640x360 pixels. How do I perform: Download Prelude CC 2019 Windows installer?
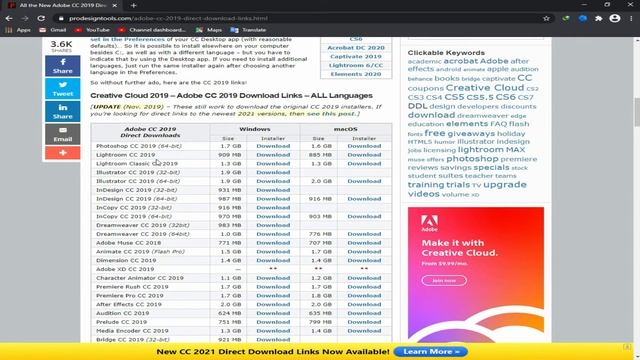(273, 322)
